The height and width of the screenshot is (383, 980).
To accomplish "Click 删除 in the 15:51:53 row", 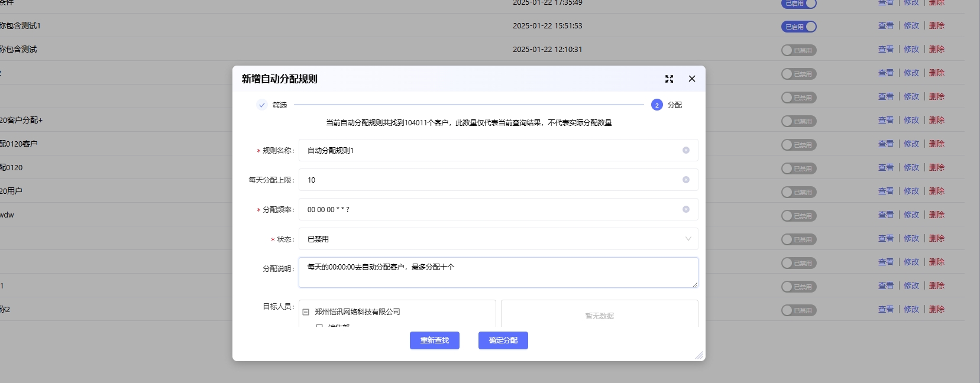I will click(x=936, y=26).
